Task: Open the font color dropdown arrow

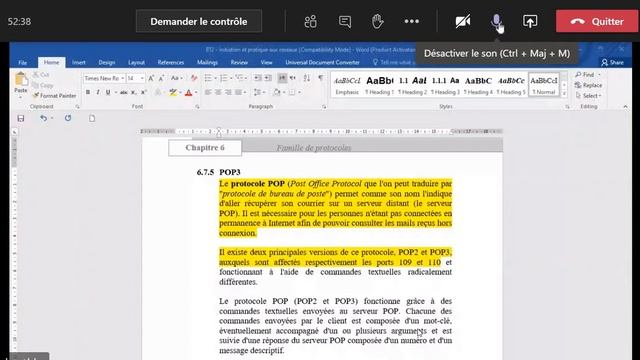Action: coord(196,93)
